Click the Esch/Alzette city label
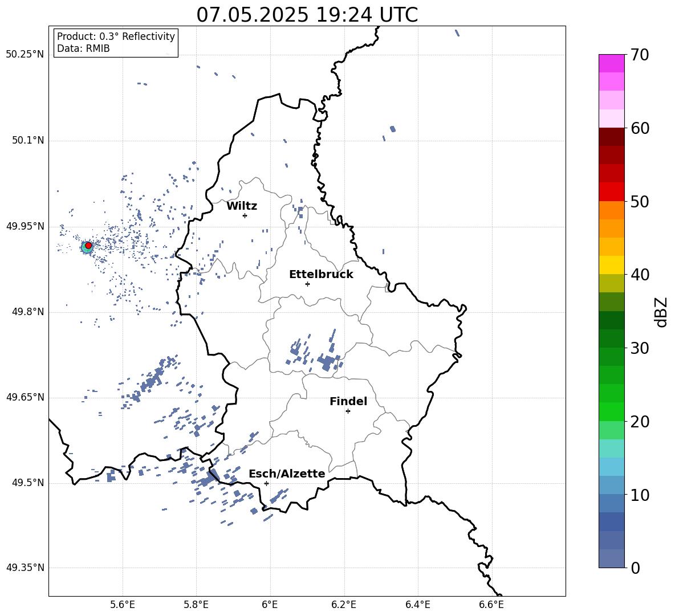The width and height of the screenshot is (675, 616). [x=287, y=474]
